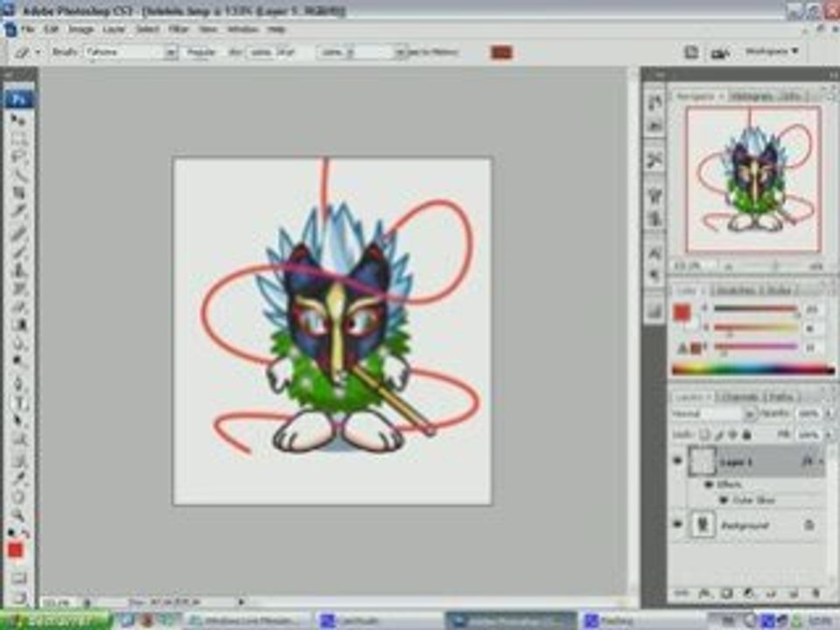Click the Navigator zoom-in mountain button
The image size is (840, 630).
point(817,266)
